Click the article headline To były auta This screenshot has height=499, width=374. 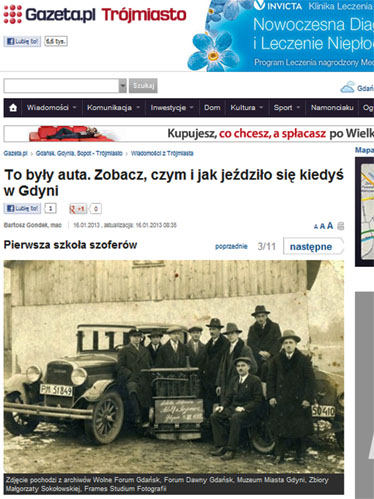coord(174,183)
